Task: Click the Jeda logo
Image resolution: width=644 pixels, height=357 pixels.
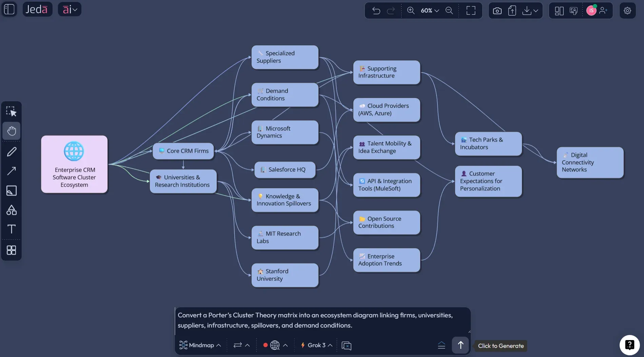Action: 37,9
